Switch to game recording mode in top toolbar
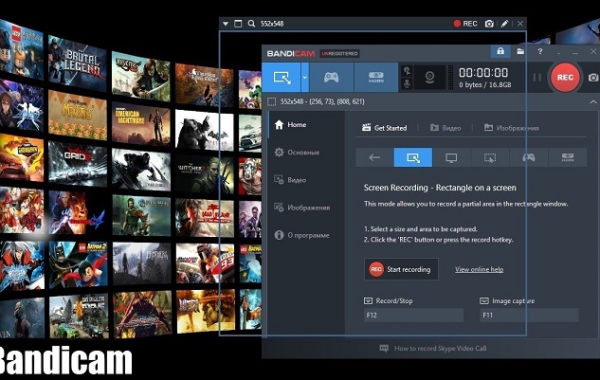 (x=331, y=77)
